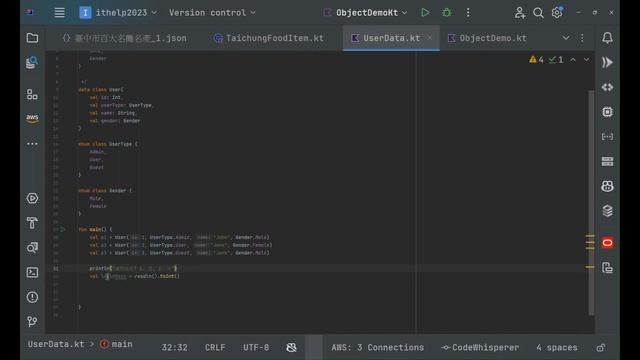Open the code angle brackets tool window

(607, 87)
